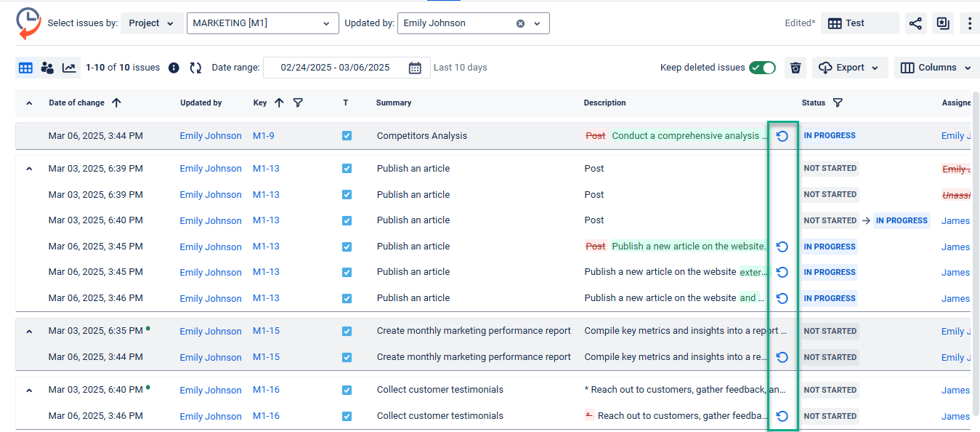
Task: Switch to the chart view icon
Action: [69, 68]
